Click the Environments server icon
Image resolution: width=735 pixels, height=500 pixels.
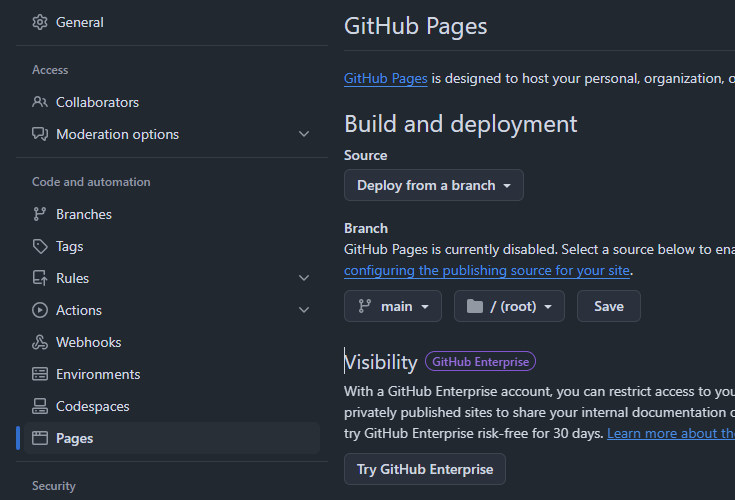tap(40, 374)
